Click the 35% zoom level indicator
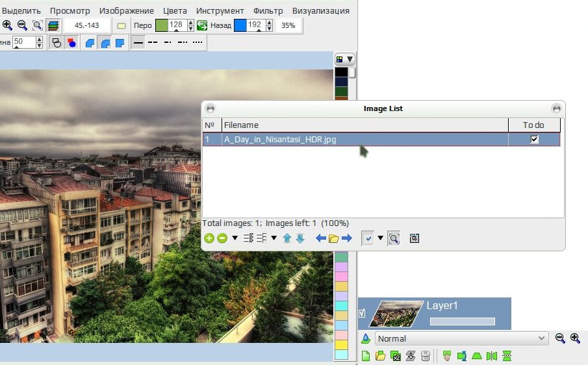 288,25
